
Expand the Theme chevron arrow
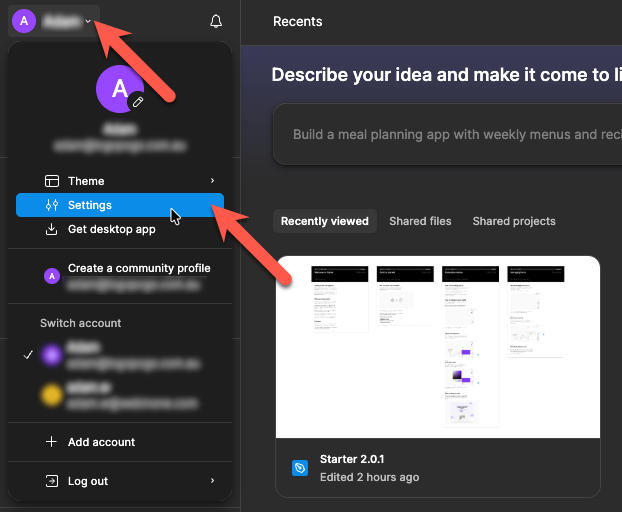click(x=213, y=180)
